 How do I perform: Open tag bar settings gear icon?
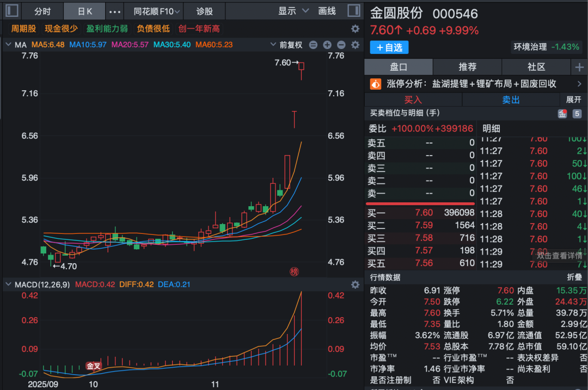pyautogui.click(x=355, y=29)
